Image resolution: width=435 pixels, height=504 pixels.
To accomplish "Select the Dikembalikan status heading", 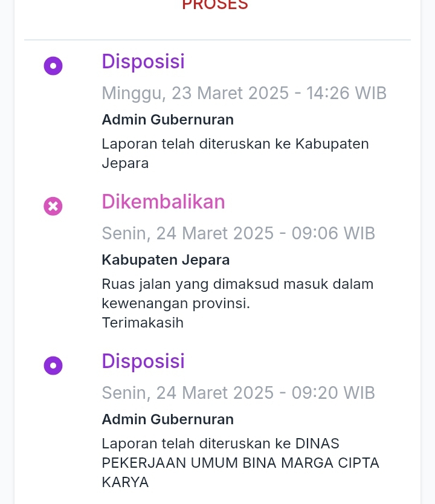I will 163,202.
